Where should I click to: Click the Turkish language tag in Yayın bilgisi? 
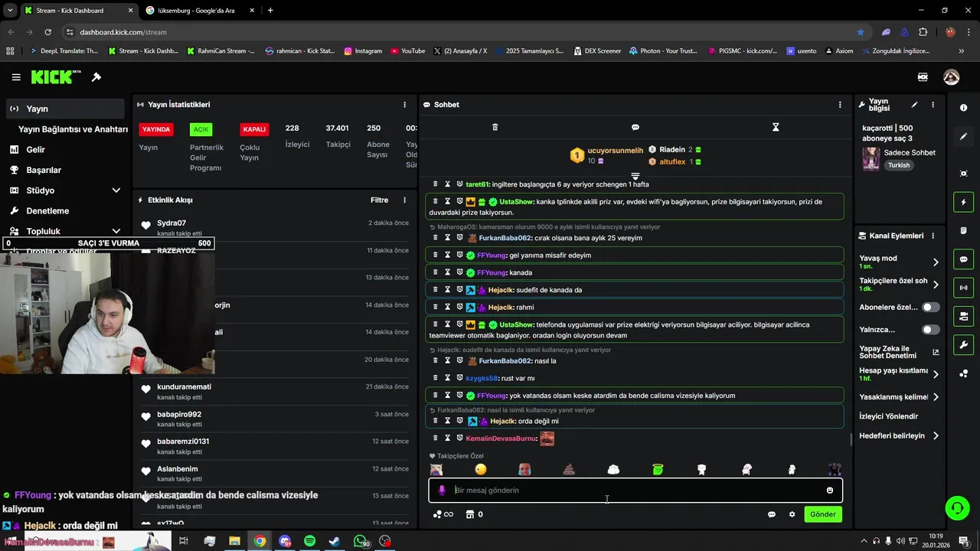point(900,165)
